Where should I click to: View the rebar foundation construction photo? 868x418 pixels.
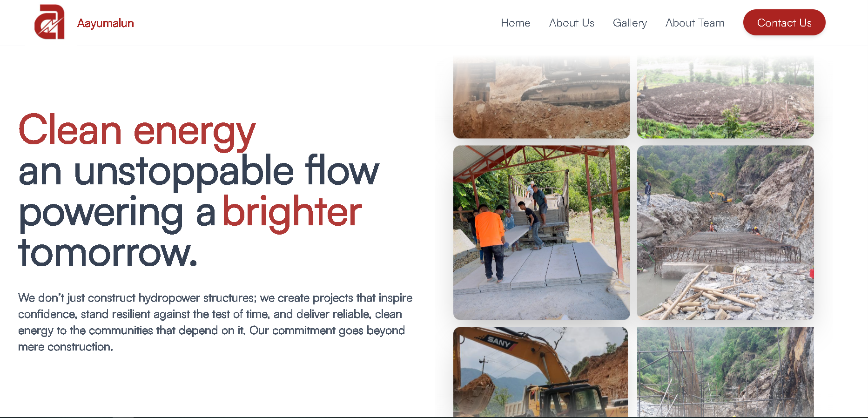pyautogui.click(x=726, y=232)
